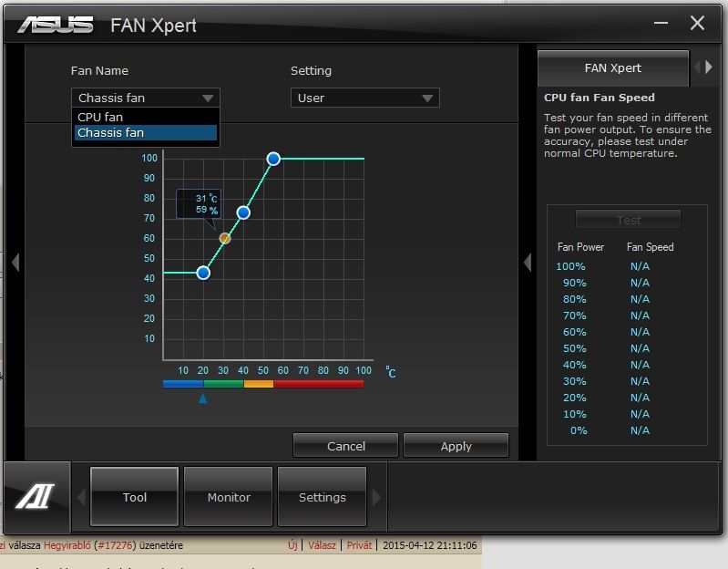Click the Fan Power column header
This screenshot has height=569, width=728.
tap(580, 247)
